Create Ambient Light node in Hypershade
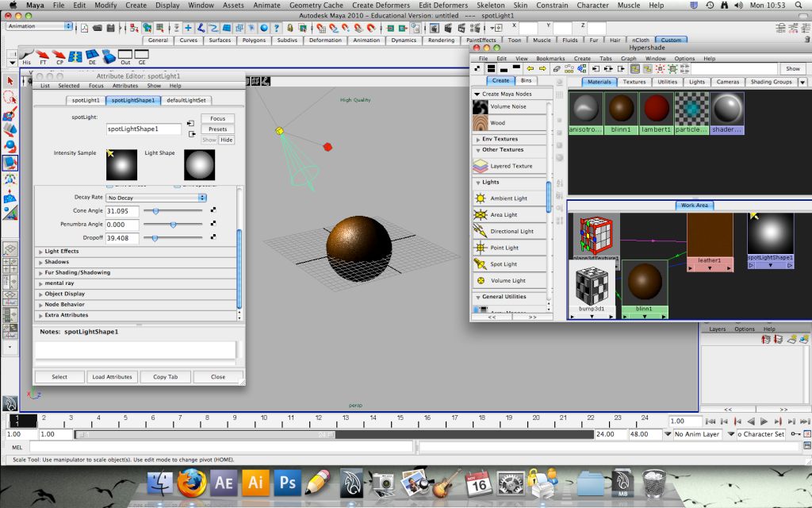Image resolution: width=812 pixels, height=508 pixels. click(x=509, y=198)
